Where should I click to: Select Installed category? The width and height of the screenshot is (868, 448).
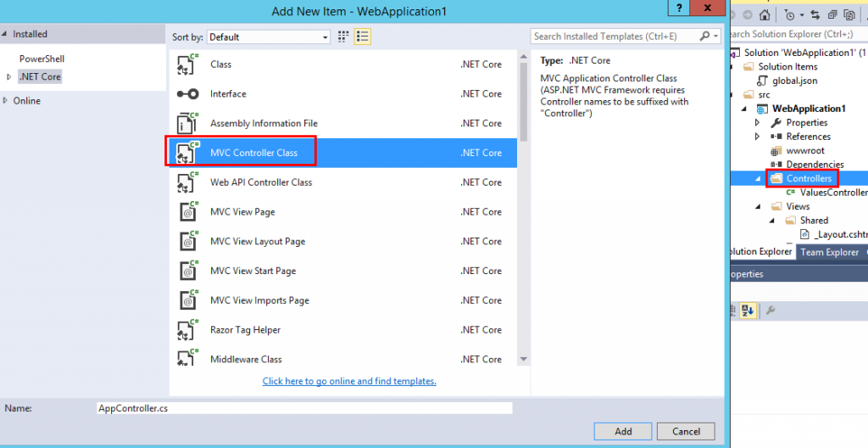pos(30,34)
